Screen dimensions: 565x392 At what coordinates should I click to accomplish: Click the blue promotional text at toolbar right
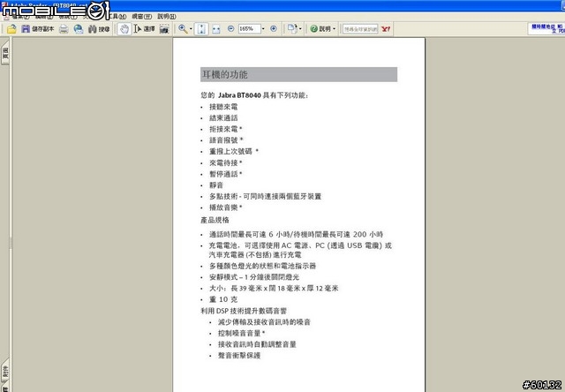coord(547,29)
